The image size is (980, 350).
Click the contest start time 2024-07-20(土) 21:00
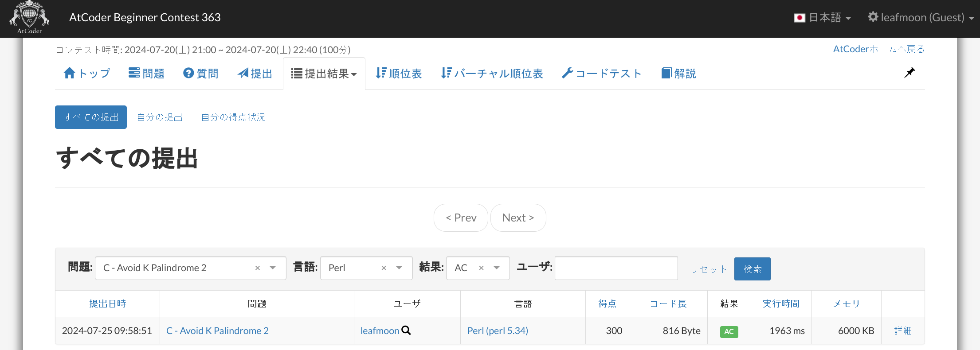[170, 50]
